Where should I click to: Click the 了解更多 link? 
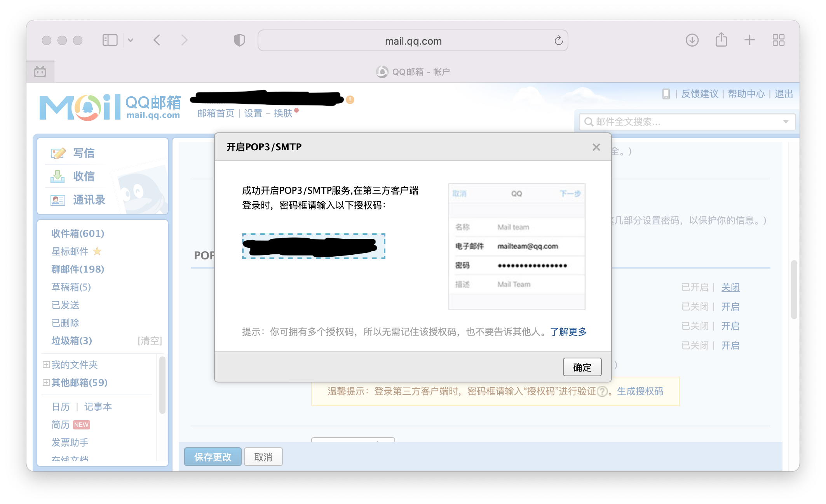(x=568, y=332)
